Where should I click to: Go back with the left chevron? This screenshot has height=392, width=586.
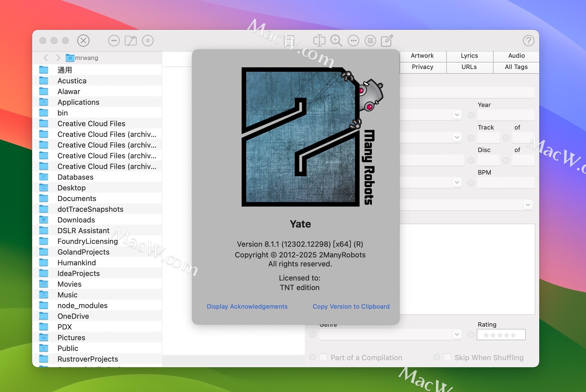tap(46, 58)
